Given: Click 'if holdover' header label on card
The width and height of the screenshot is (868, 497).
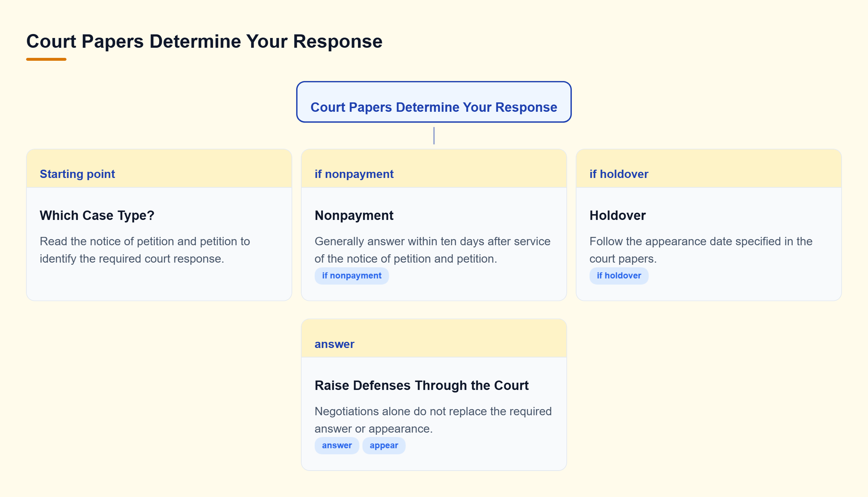Looking at the screenshot, I should tap(619, 174).
